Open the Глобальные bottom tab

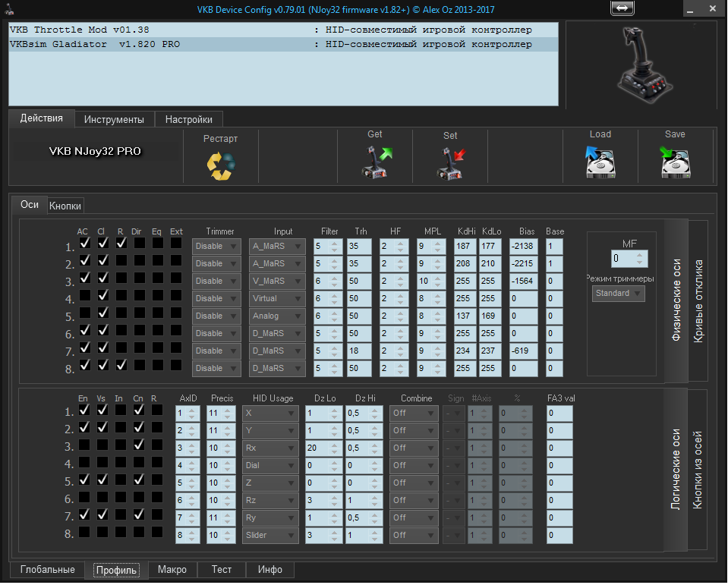tap(47, 570)
